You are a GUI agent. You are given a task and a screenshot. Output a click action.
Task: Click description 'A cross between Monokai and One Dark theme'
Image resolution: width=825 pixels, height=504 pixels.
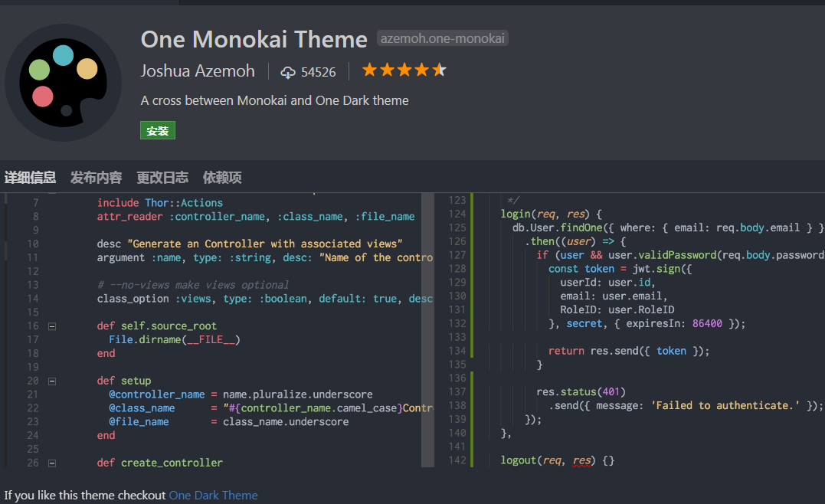tap(275, 100)
